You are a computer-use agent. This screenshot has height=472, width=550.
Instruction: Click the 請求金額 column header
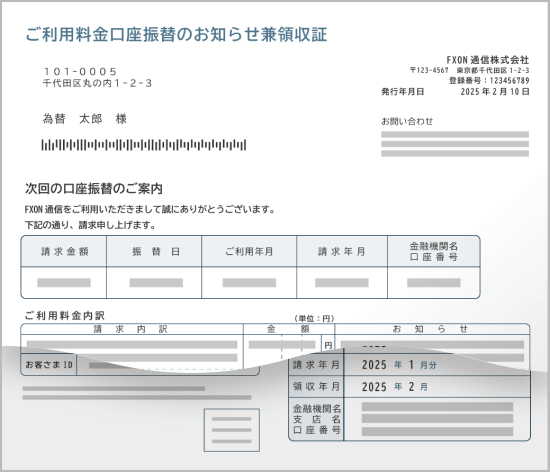tap(64, 251)
